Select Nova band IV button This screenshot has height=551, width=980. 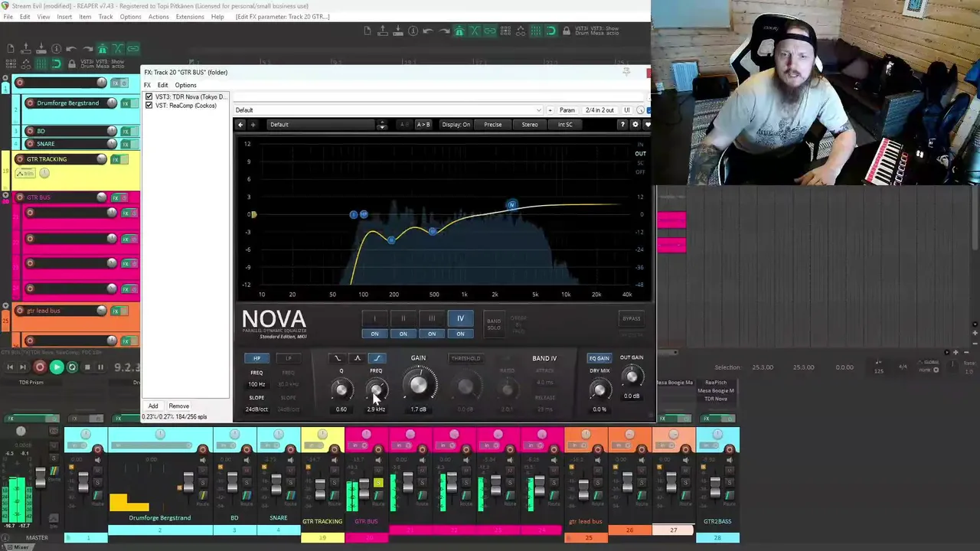[460, 318]
